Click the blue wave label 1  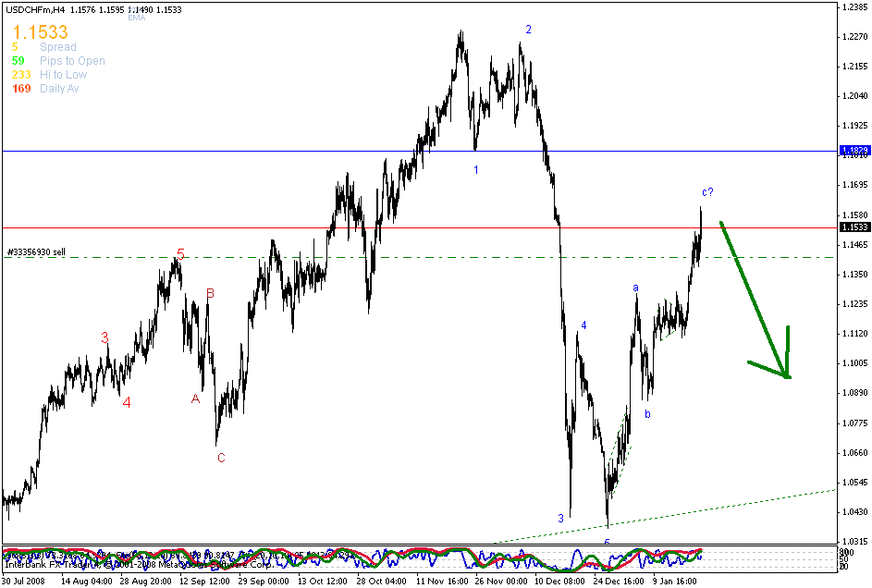tap(476, 170)
